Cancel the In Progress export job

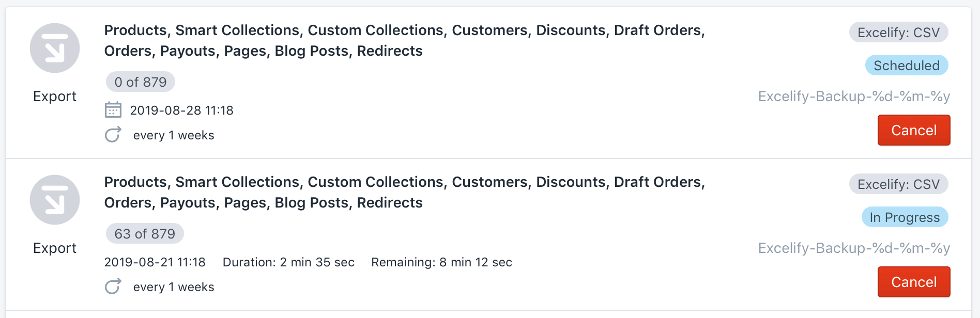tap(914, 282)
